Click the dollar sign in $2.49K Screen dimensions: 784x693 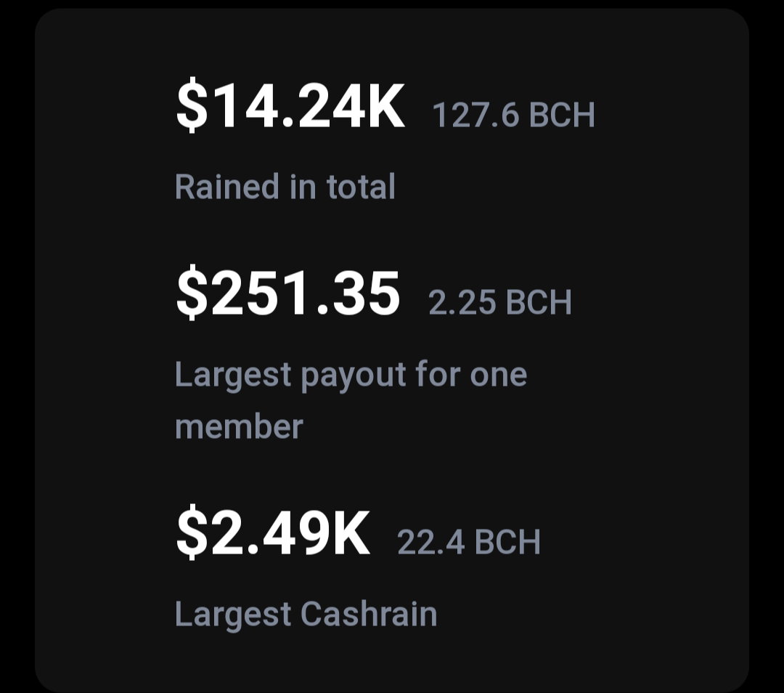[192, 533]
